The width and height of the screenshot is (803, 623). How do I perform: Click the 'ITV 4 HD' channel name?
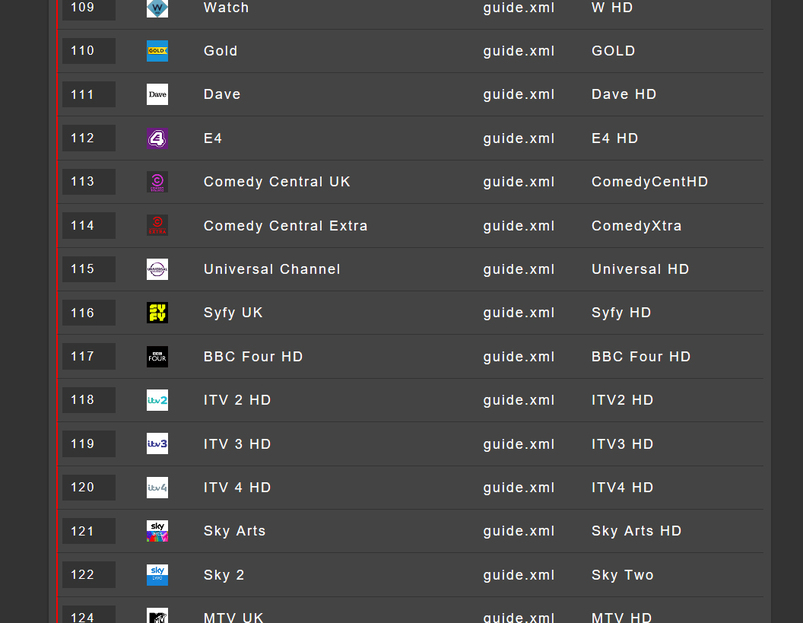point(237,487)
